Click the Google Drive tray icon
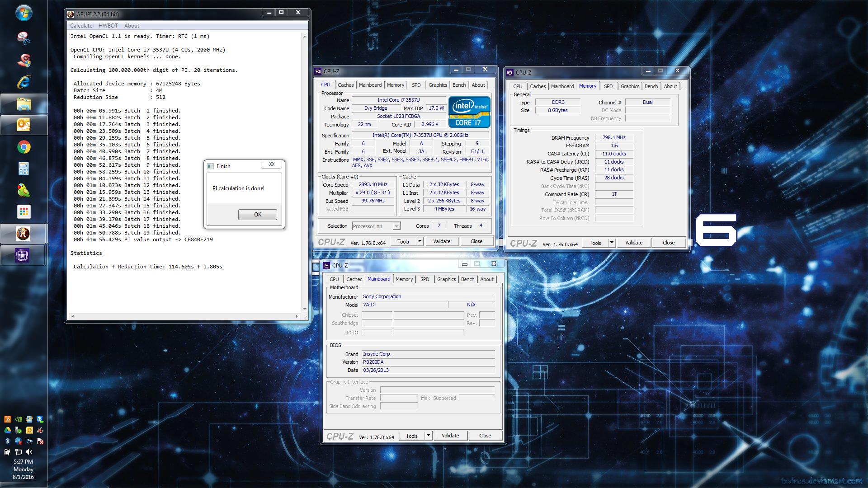Image resolution: width=868 pixels, height=488 pixels. 8,430
